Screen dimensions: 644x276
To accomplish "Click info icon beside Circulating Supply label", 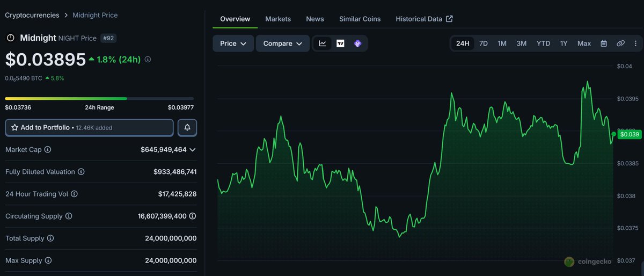I will tap(68, 216).
